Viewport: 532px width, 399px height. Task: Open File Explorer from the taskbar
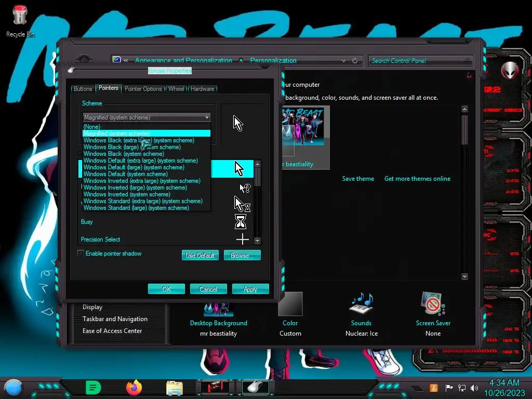(x=175, y=388)
